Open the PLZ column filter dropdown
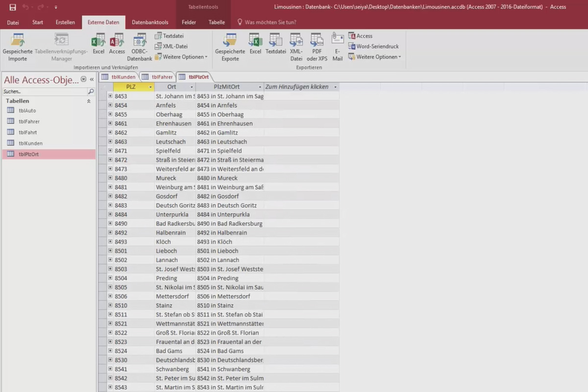The image size is (588, 392). click(x=150, y=87)
